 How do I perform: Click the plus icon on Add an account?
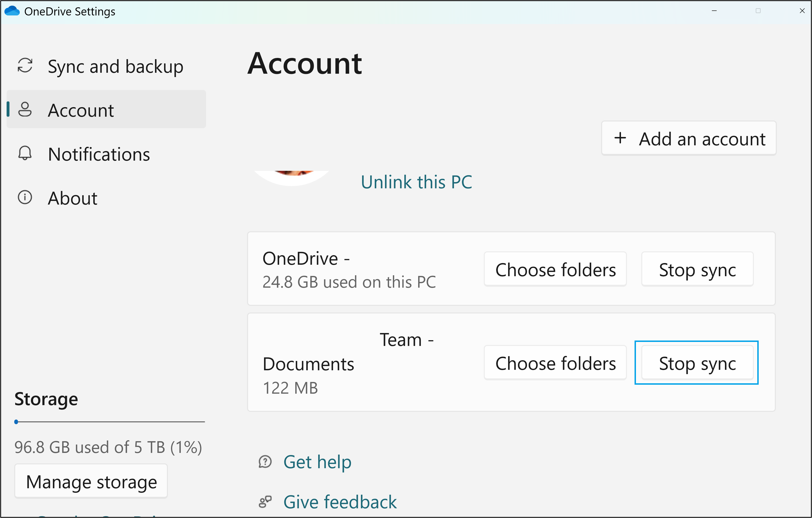(620, 138)
